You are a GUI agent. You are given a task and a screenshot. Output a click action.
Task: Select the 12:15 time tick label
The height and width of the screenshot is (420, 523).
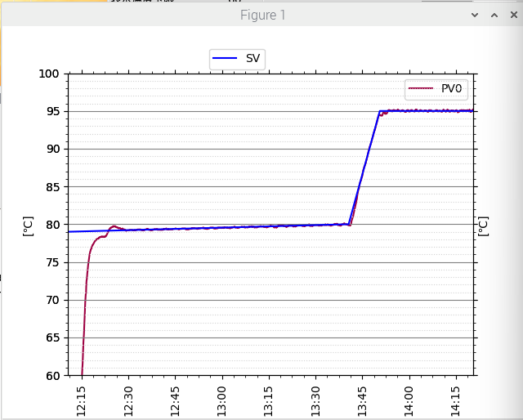pos(81,401)
